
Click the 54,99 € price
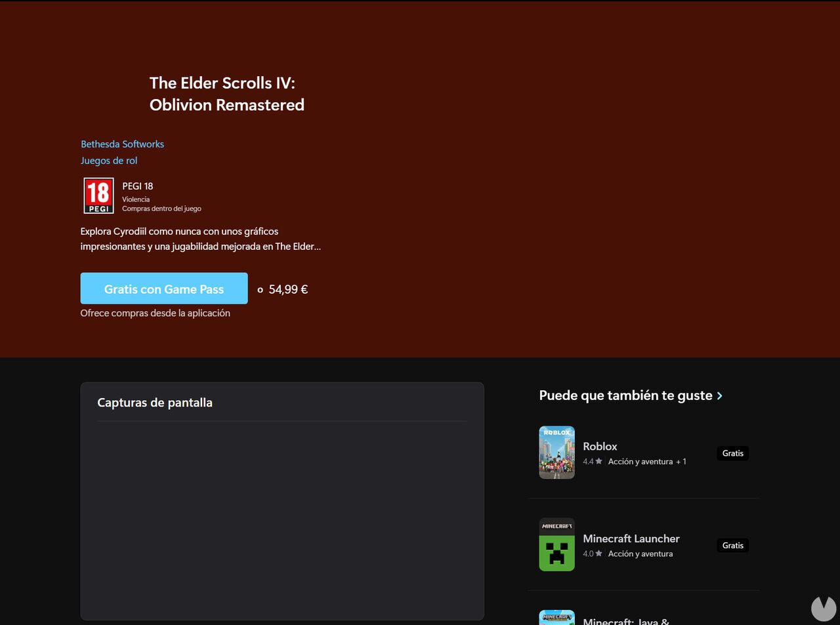pos(288,289)
